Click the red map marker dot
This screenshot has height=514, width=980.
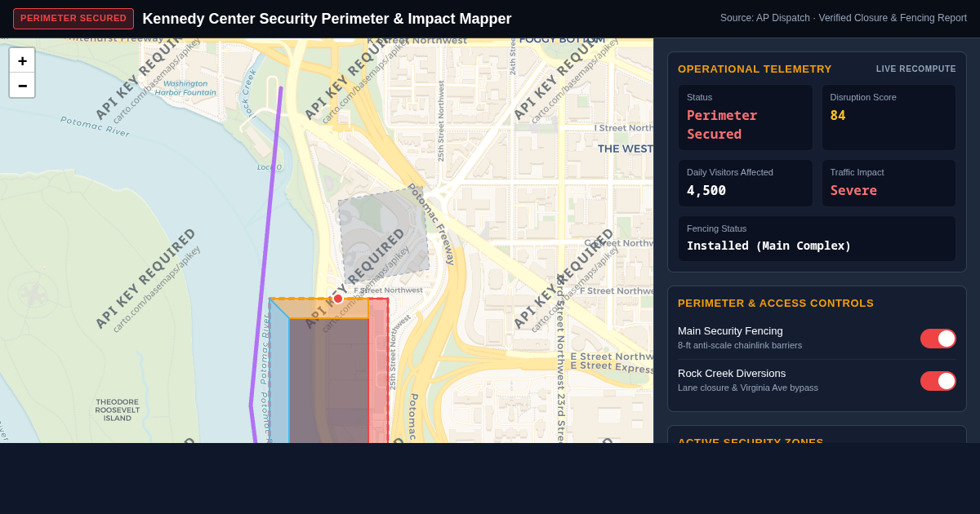[x=338, y=299]
